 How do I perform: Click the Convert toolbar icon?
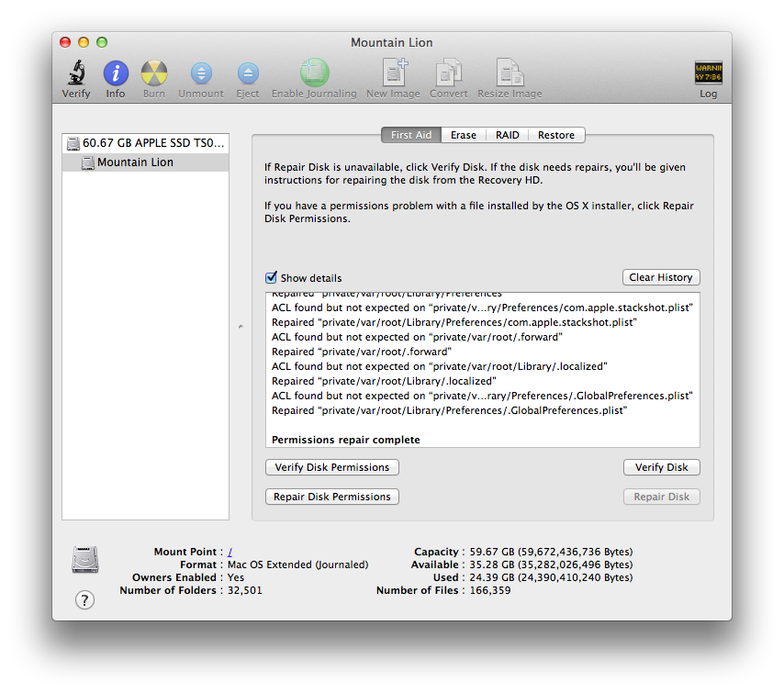click(x=449, y=73)
